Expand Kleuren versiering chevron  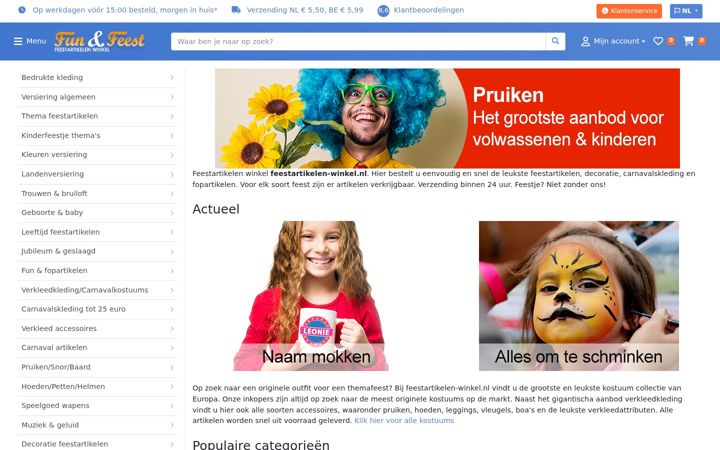coord(172,155)
